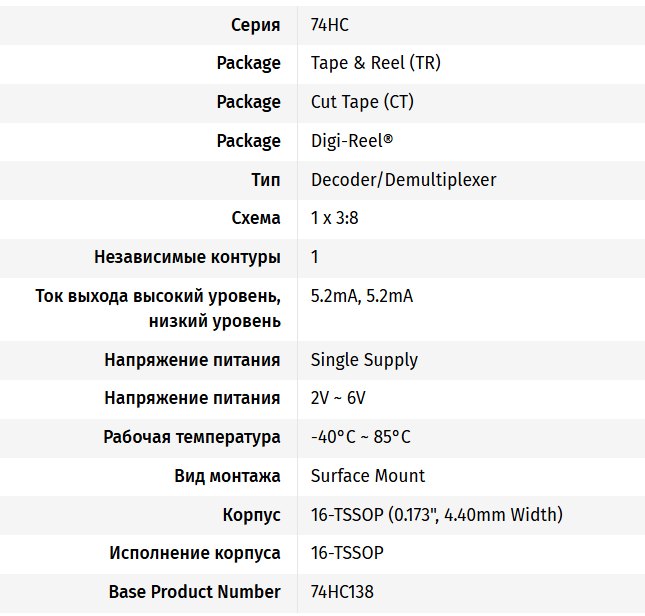645x616 pixels.
Task: Click the Независимые контуры label
Action: click(187, 257)
